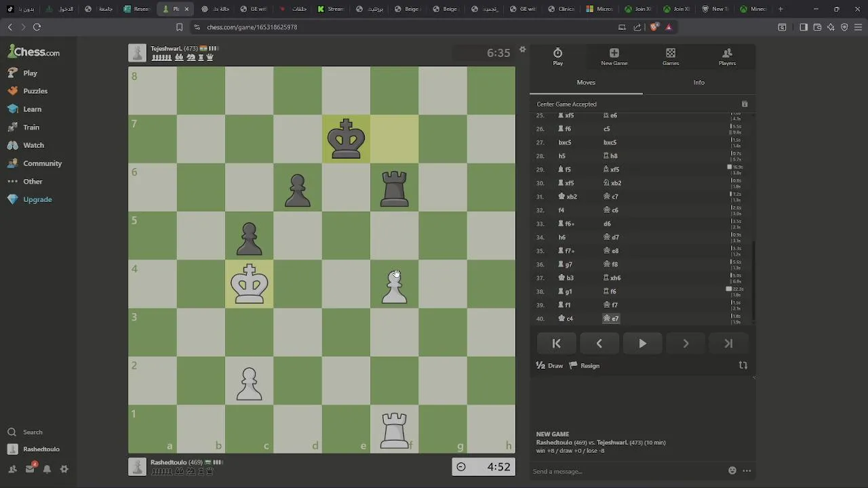Open the Games tab in panel

pyautogui.click(x=671, y=57)
